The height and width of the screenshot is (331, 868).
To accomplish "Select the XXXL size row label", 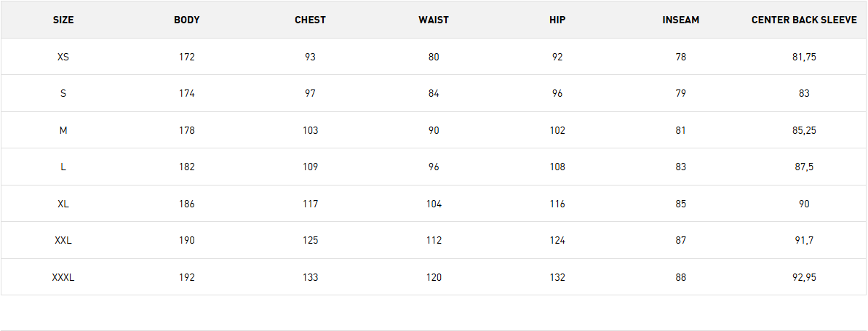I will point(63,277).
